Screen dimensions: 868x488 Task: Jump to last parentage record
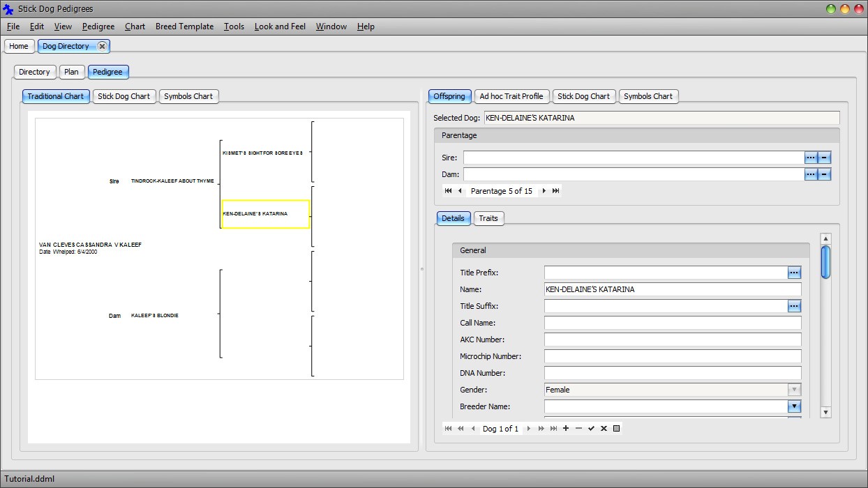click(x=556, y=191)
